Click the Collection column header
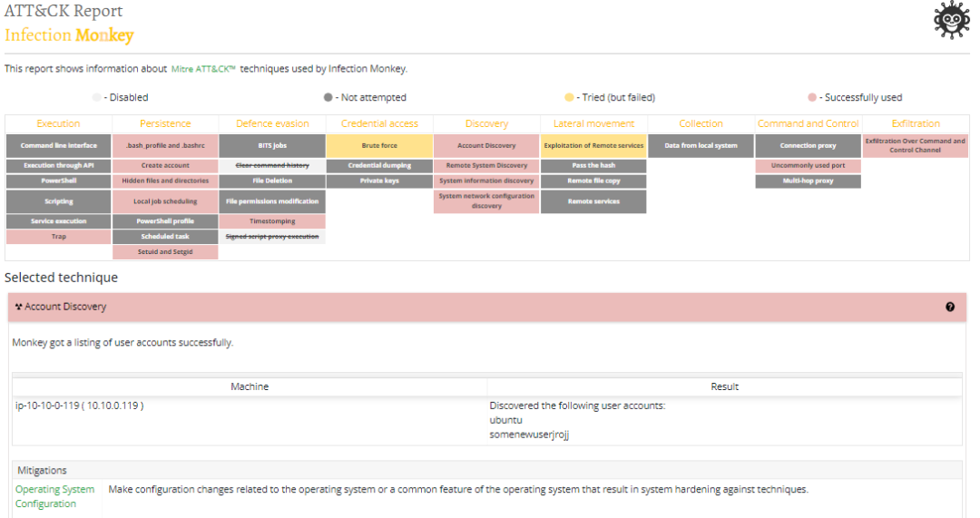Viewport: 980px width, 518px height. pyautogui.click(x=701, y=123)
